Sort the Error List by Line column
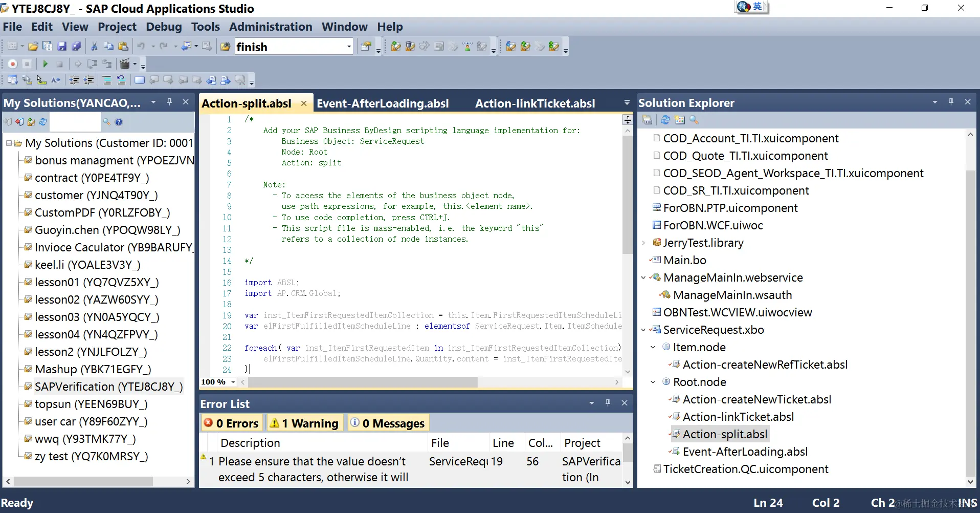 507,443
